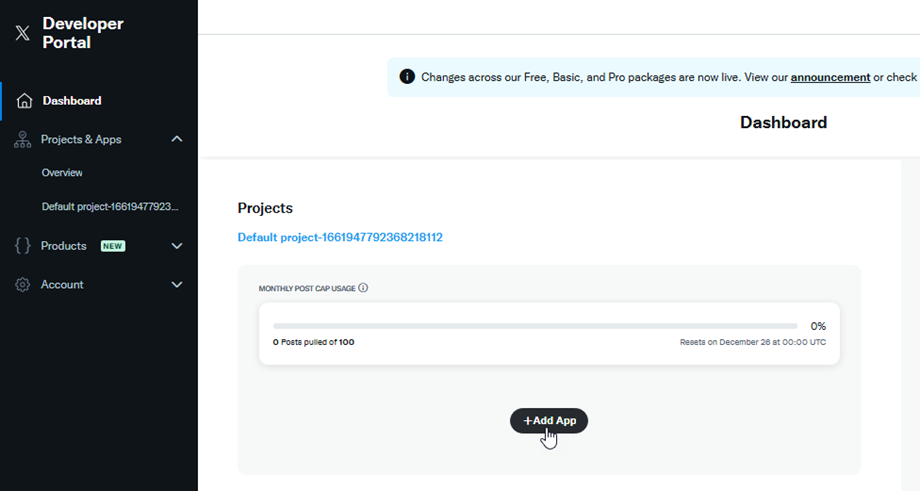This screenshot has height=491, width=920.
Task: Go to the Dashboard sidebar label
Action: (x=72, y=101)
